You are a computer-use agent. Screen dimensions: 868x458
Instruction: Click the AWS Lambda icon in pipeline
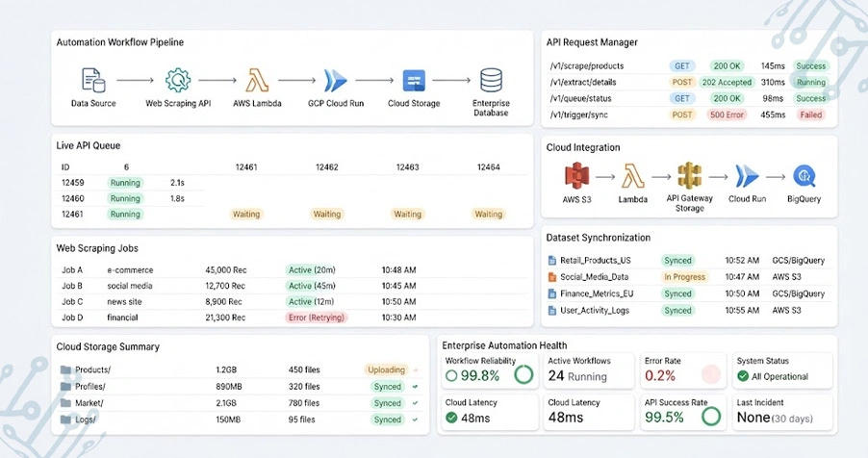tap(257, 80)
